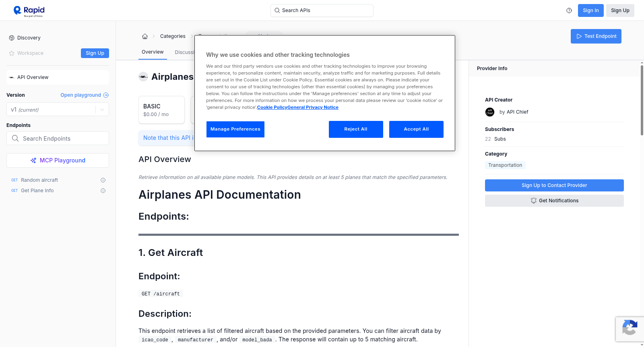Screen dimensions: 644x347
Task: Click the page vertical scrollbar
Action: [x=642, y=100]
